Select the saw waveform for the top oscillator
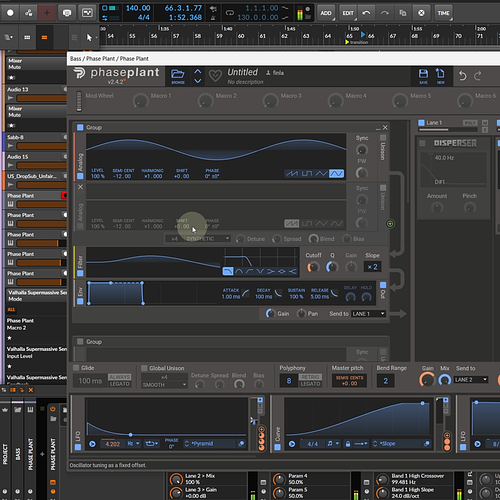 click(x=292, y=173)
